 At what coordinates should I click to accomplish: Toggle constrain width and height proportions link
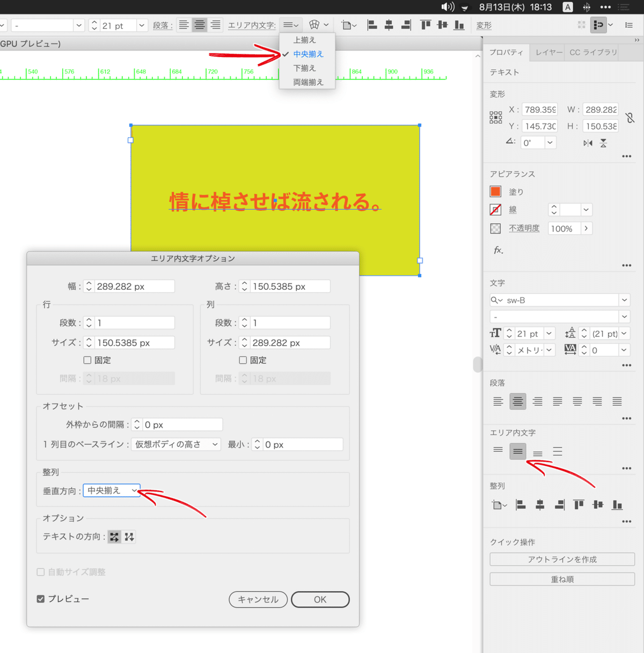pyautogui.click(x=630, y=118)
